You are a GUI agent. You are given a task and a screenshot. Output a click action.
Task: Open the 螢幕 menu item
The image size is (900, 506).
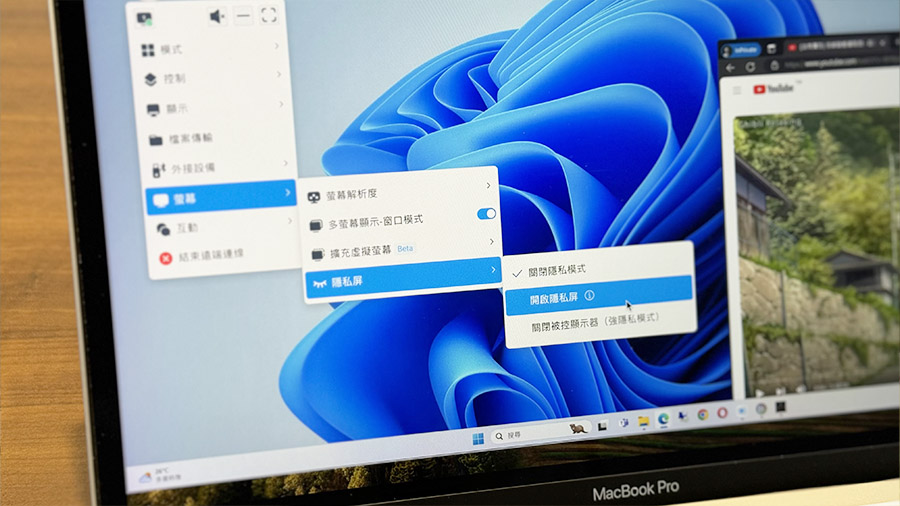[221, 197]
